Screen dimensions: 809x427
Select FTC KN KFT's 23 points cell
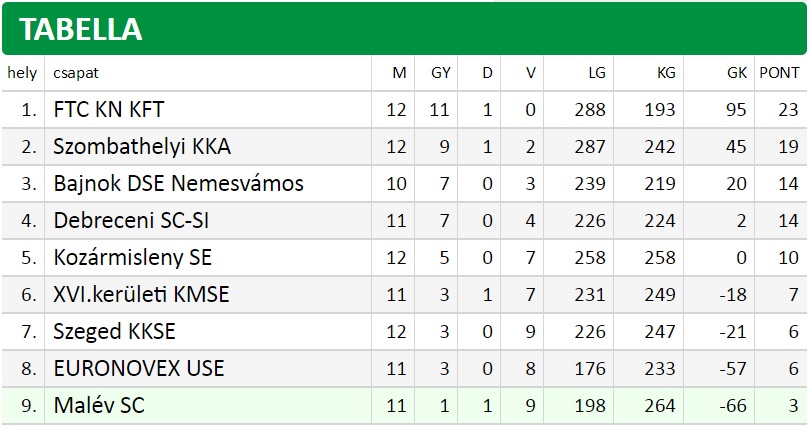pos(788,110)
